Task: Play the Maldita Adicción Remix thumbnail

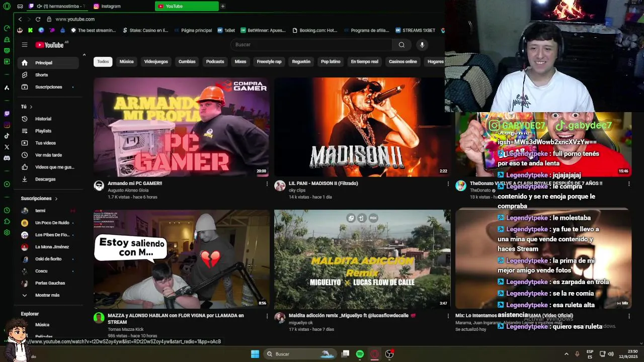Action: tap(362, 259)
